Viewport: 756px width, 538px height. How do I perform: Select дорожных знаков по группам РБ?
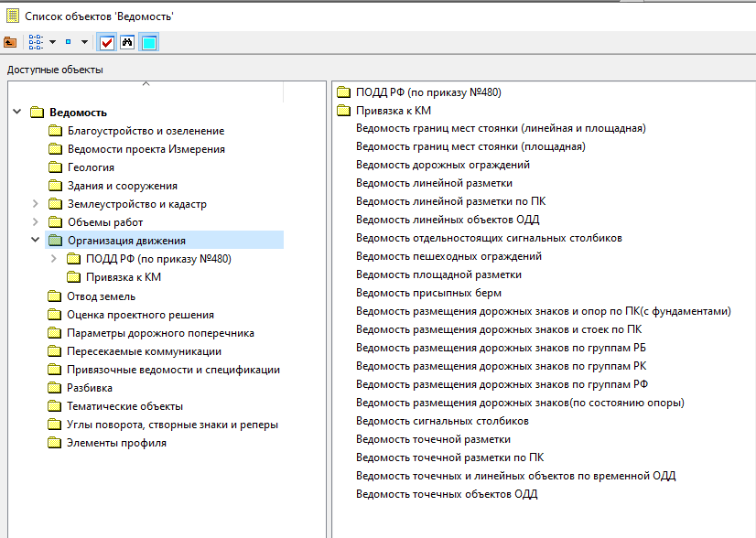[x=501, y=348]
